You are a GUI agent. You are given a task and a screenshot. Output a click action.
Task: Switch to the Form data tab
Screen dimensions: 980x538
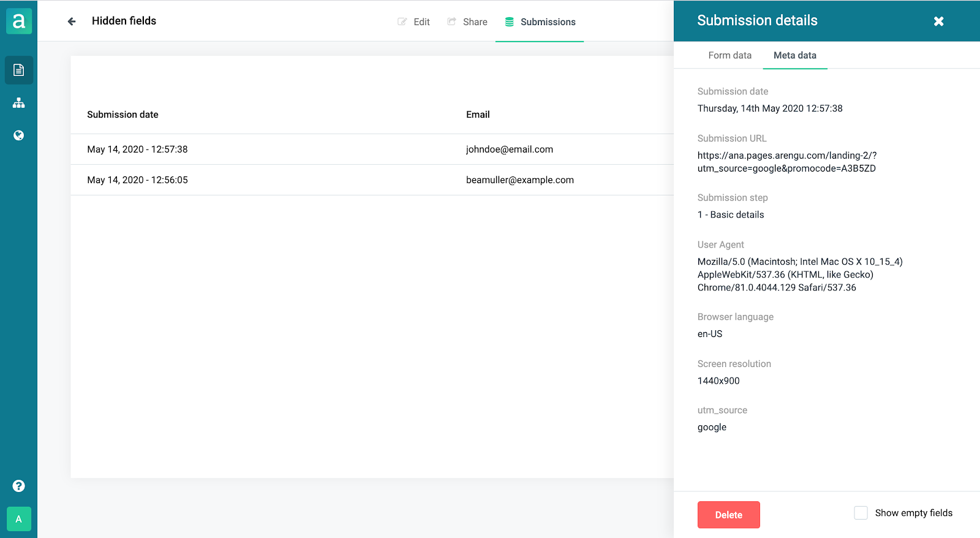coord(729,55)
